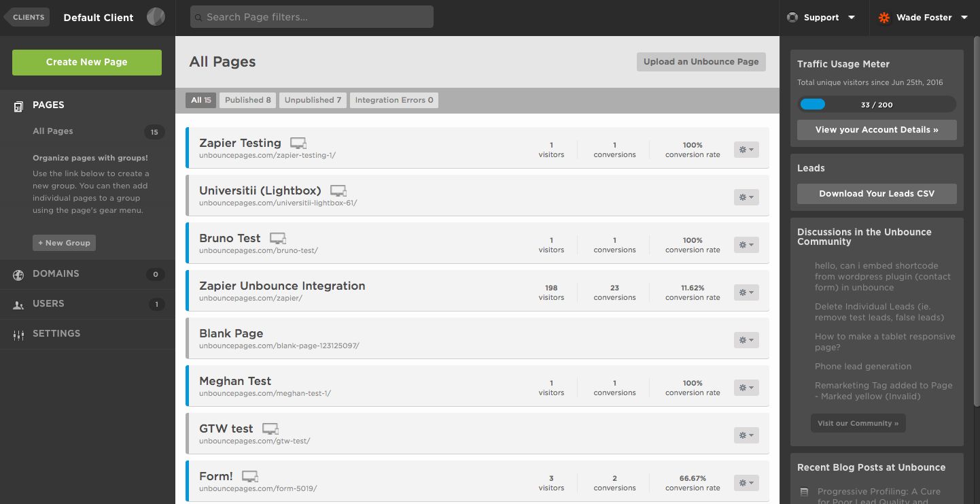Click the Support lifebuoy icon
Viewport: 980px width, 504px height.
pyautogui.click(x=792, y=18)
